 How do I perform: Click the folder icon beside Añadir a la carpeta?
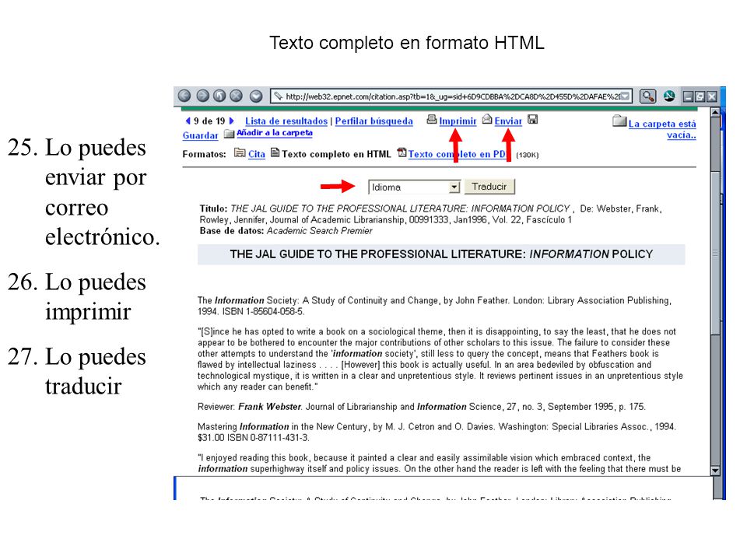click(x=229, y=133)
